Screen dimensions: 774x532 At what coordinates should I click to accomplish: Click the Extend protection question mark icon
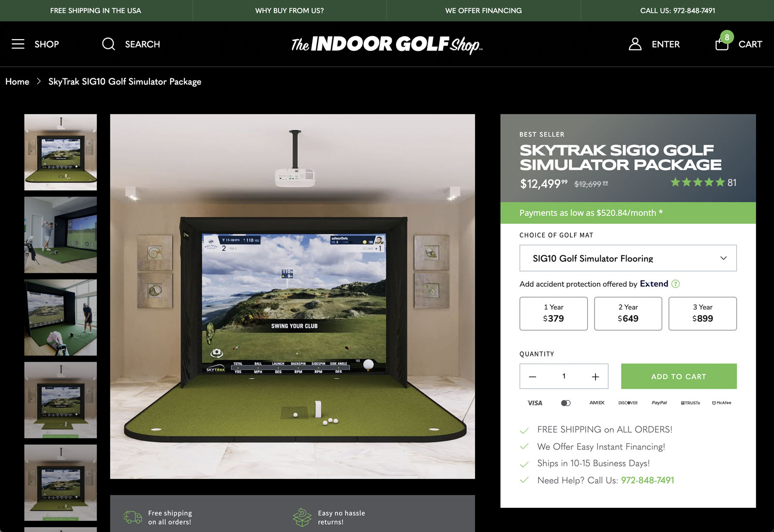676,284
